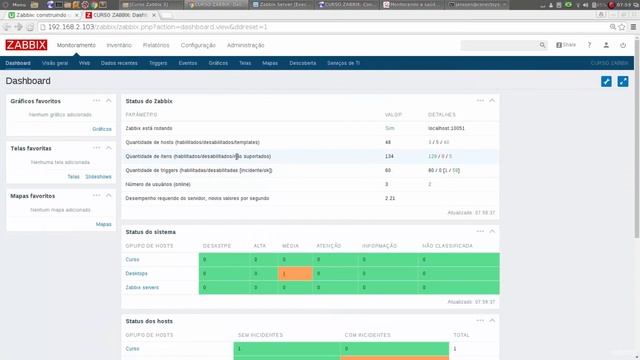Toggle fullscreen mode with the arrows button

(x=623, y=81)
